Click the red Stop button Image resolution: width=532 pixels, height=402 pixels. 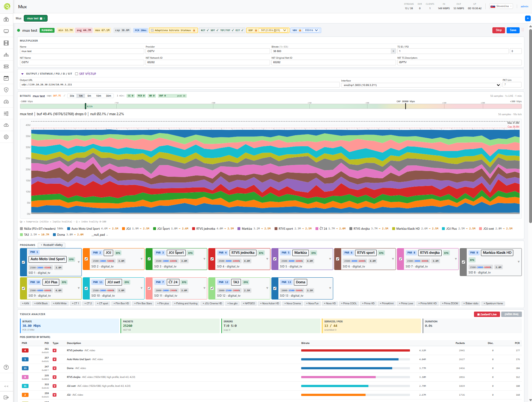pyautogui.click(x=499, y=30)
